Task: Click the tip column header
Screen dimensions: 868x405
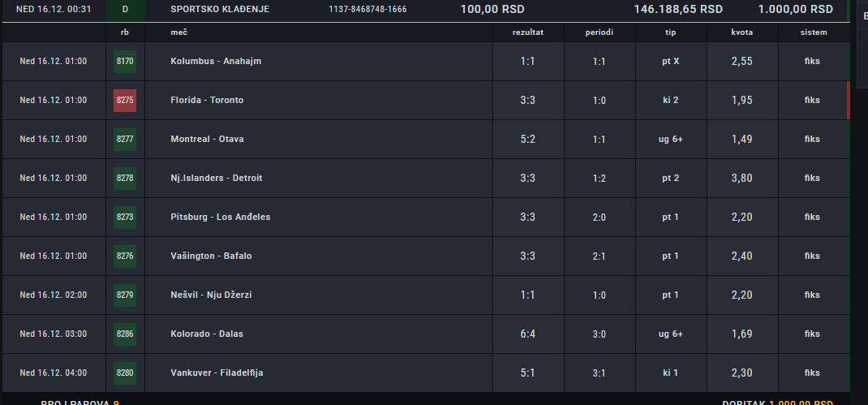Action: tap(670, 32)
